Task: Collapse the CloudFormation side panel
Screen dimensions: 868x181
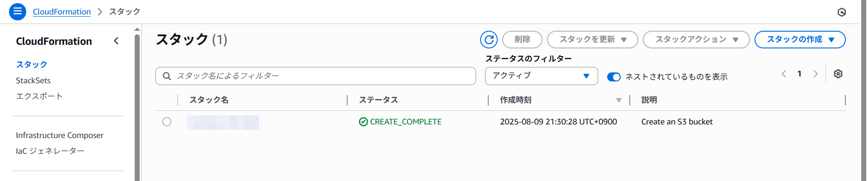Action: pyautogui.click(x=116, y=41)
